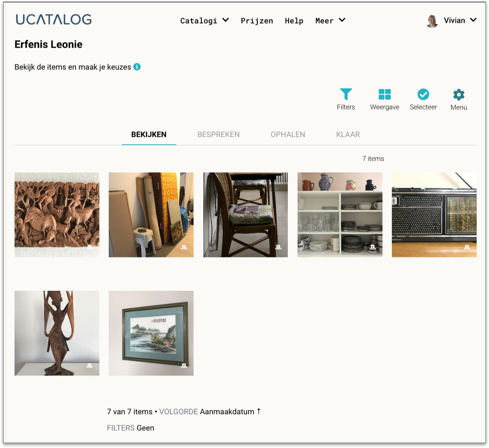Click the Selecteer checkmark icon
Screen dimensions: 489x448
(x=423, y=94)
